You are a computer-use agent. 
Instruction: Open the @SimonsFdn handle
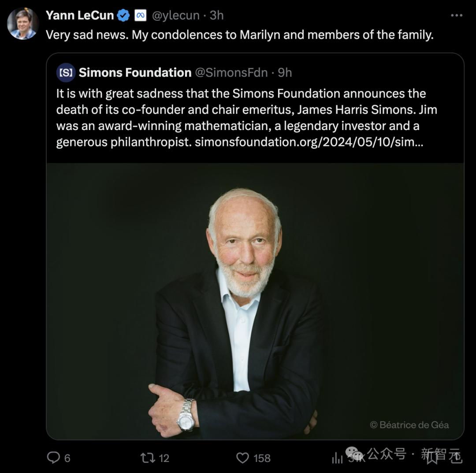(x=231, y=73)
